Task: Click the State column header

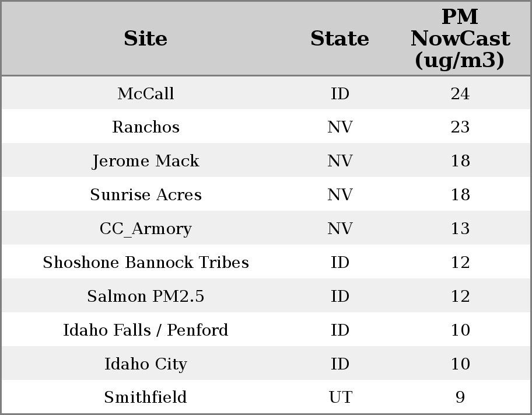Action: (339, 39)
